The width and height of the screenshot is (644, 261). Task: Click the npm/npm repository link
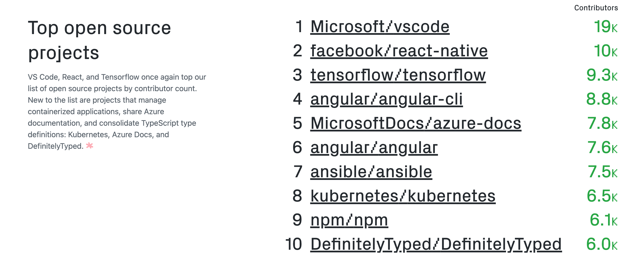pos(349,220)
